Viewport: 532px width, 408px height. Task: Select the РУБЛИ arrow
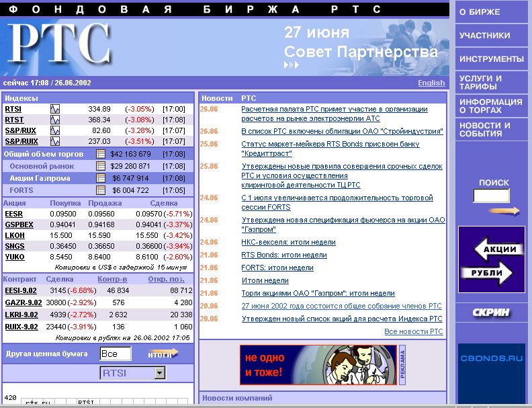click(487, 273)
